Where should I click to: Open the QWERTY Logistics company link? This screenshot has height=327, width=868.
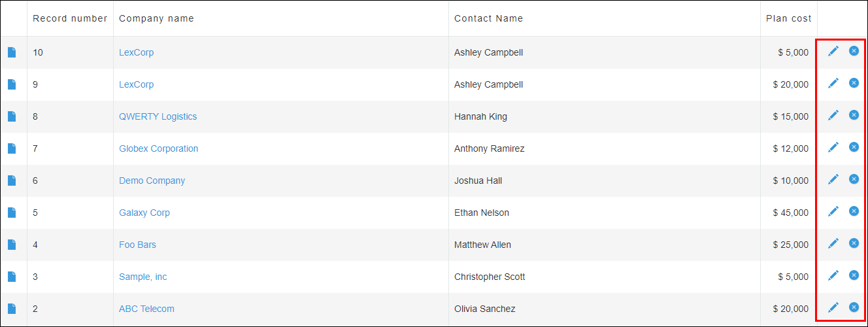[158, 116]
